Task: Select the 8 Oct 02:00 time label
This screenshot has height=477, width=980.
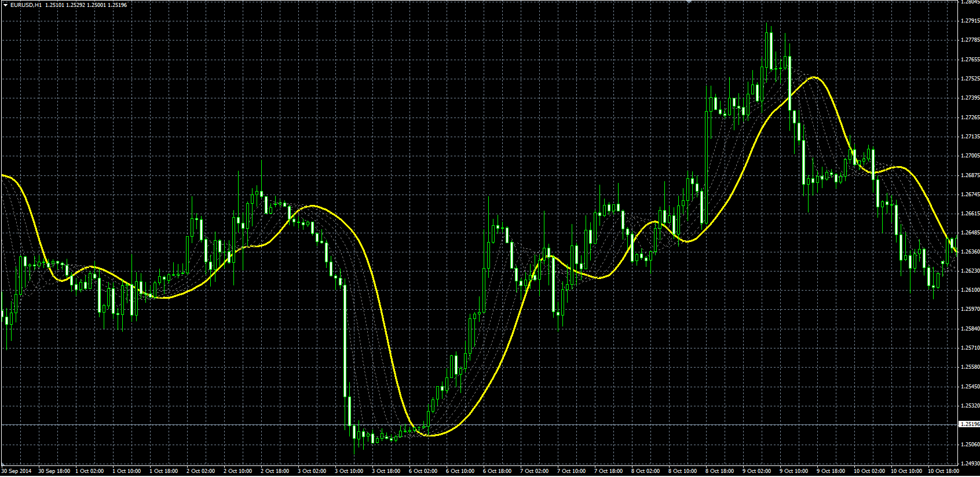Action: [x=646, y=471]
